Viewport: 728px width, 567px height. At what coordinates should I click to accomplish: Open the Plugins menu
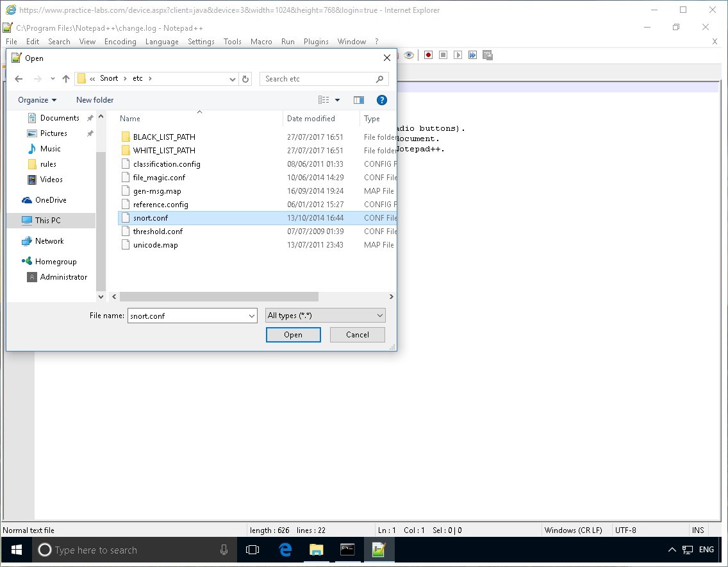click(x=316, y=42)
